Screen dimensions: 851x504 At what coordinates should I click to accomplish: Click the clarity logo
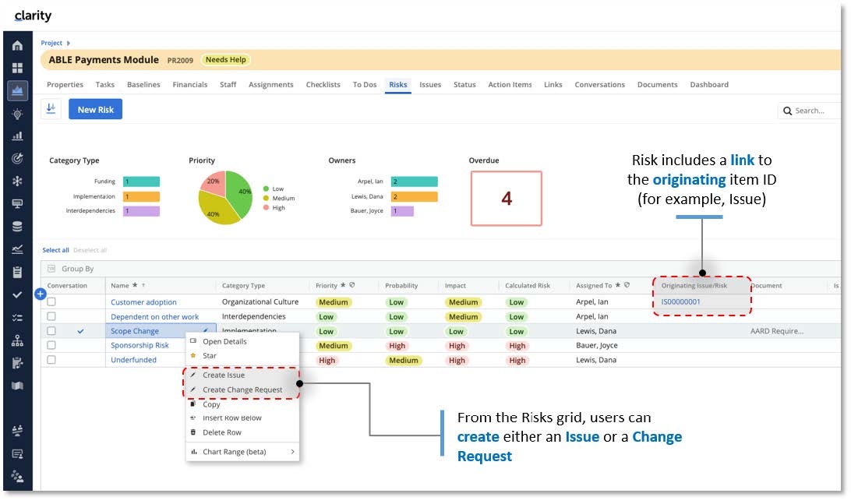(33, 16)
